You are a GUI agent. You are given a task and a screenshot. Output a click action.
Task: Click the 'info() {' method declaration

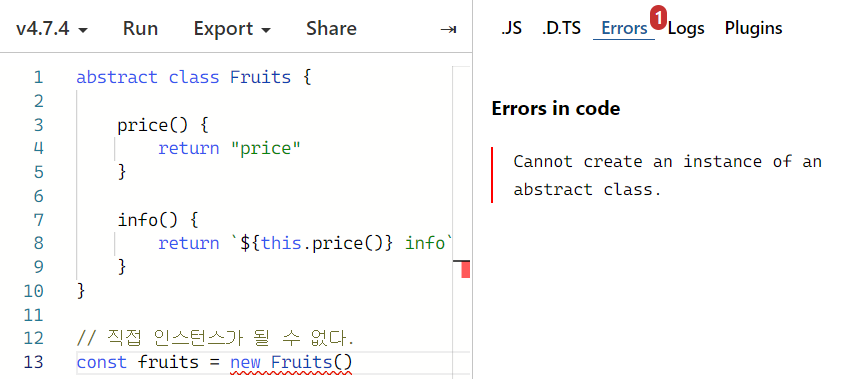pyautogui.click(x=158, y=220)
